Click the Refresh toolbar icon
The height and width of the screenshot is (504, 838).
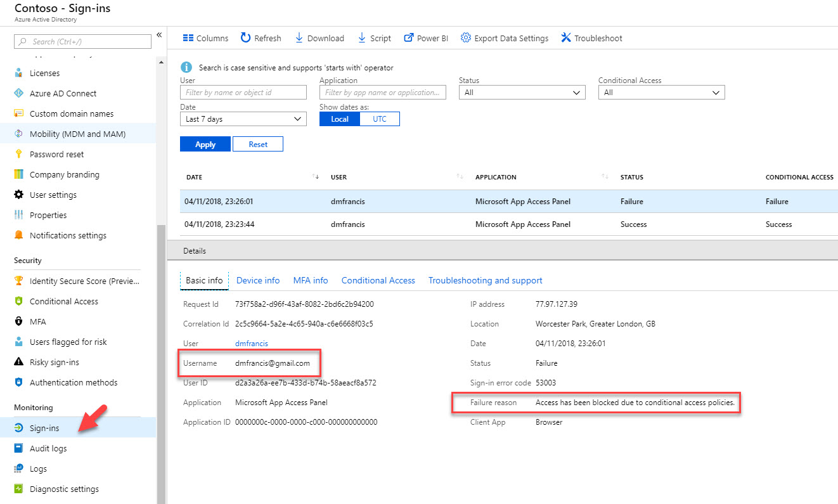click(x=245, y=38)
